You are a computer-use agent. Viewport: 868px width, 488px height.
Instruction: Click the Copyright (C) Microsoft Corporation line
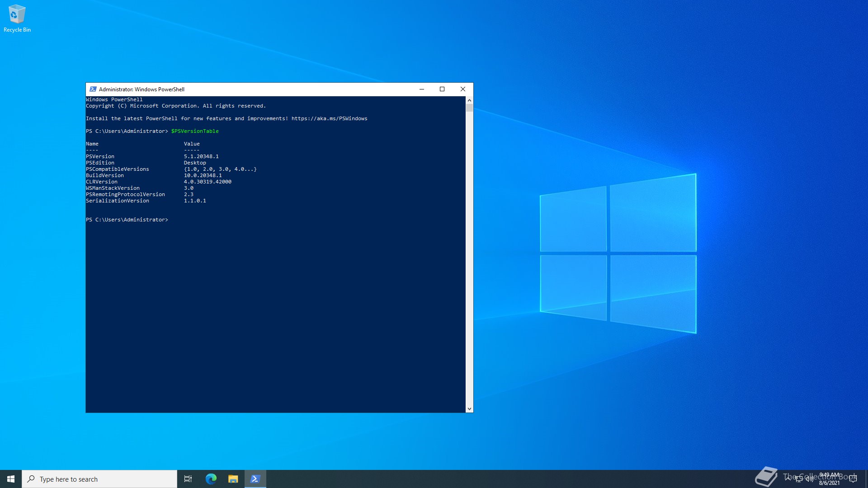176,106
